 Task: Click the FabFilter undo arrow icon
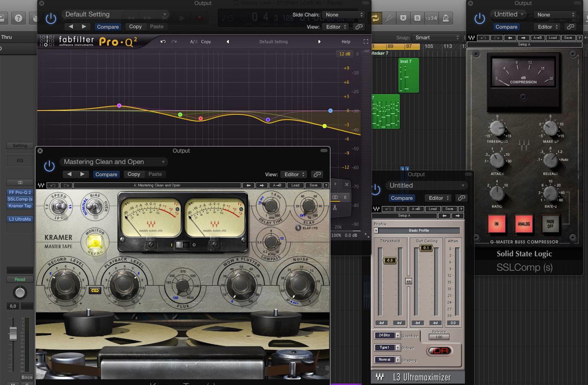163,42
